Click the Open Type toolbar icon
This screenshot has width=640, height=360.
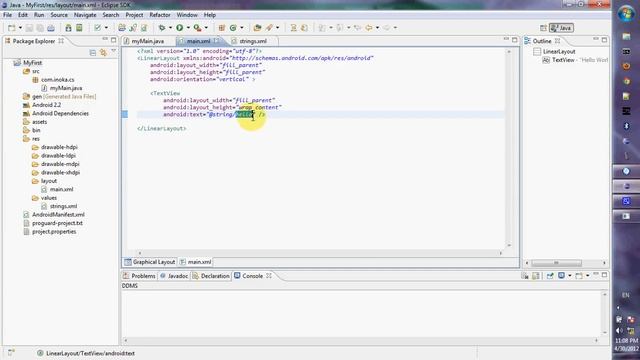pyautogui.click(x=257, y=28)
